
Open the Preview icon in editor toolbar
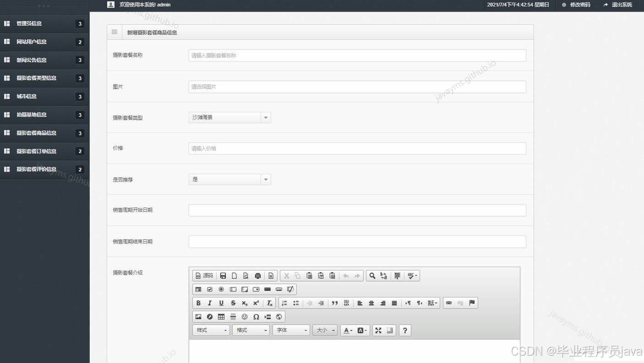246,275
